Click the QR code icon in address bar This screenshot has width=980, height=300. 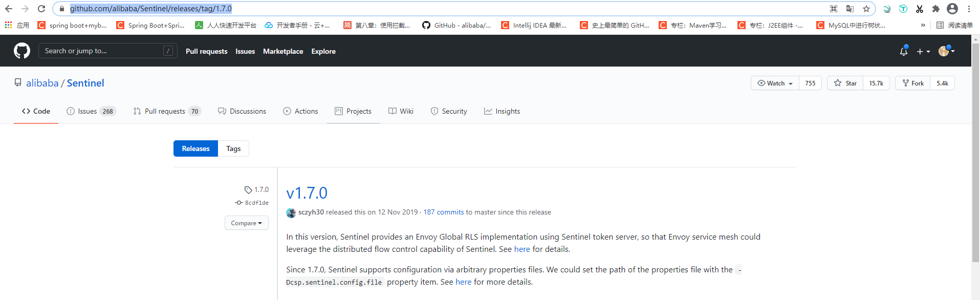(834, 9)
